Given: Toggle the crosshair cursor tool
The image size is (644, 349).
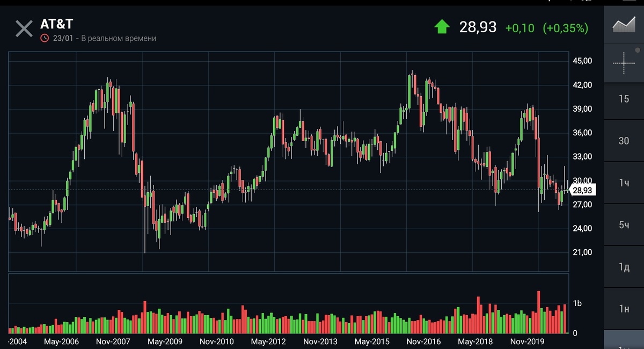Looking at the screenshot, I should pyautogui.click(x=624, y=63).
